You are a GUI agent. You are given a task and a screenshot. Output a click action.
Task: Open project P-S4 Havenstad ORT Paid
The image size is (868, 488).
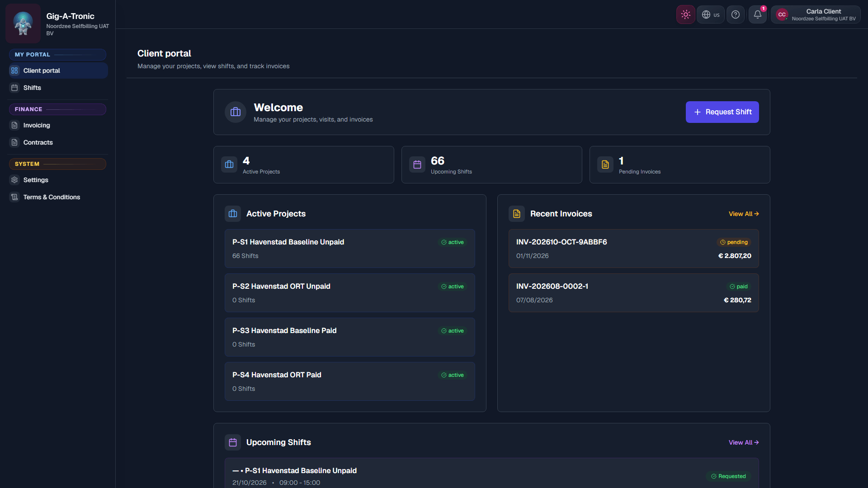tap(350, 381)
